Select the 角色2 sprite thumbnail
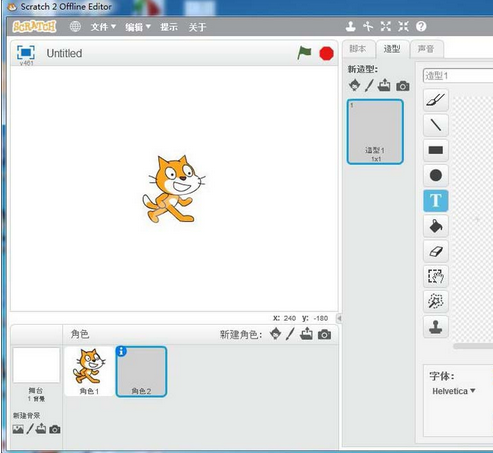 click(x=141, y=372)
